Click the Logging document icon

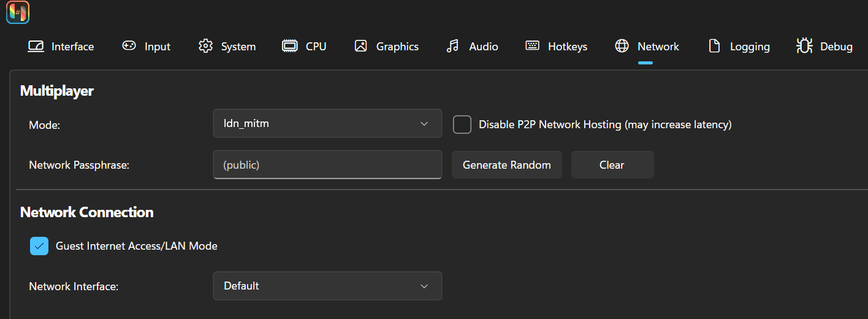(714, 46)
